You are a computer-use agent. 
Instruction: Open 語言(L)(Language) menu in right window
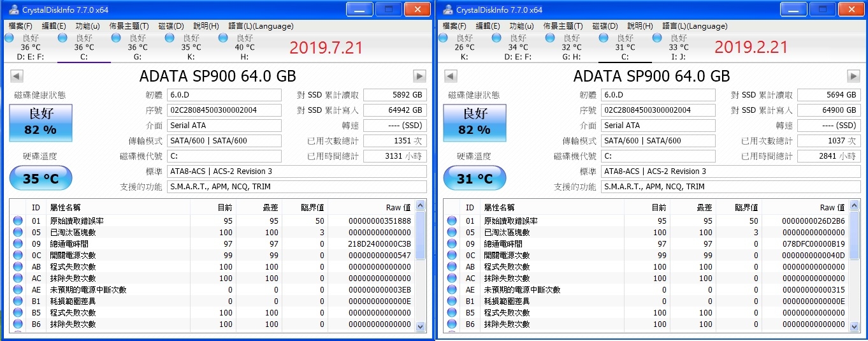[694, 26]
